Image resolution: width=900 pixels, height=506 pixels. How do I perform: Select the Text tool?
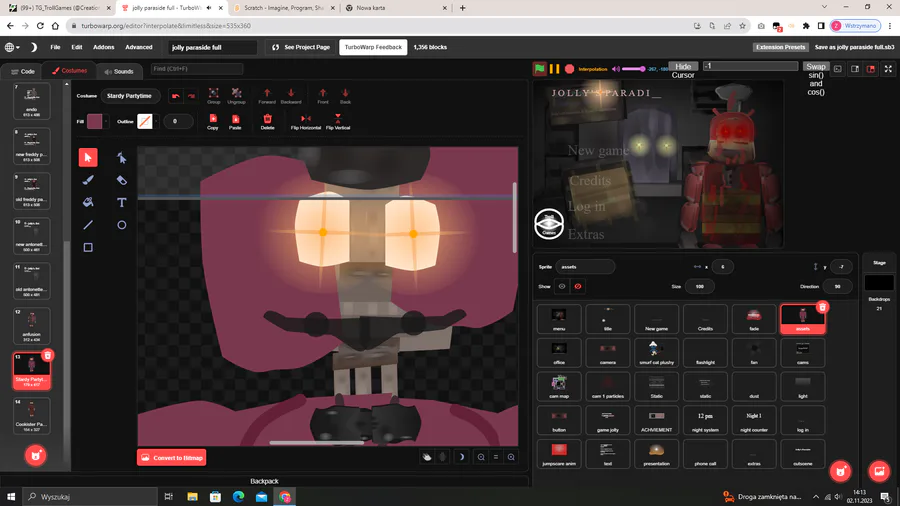tap(122, 202)
